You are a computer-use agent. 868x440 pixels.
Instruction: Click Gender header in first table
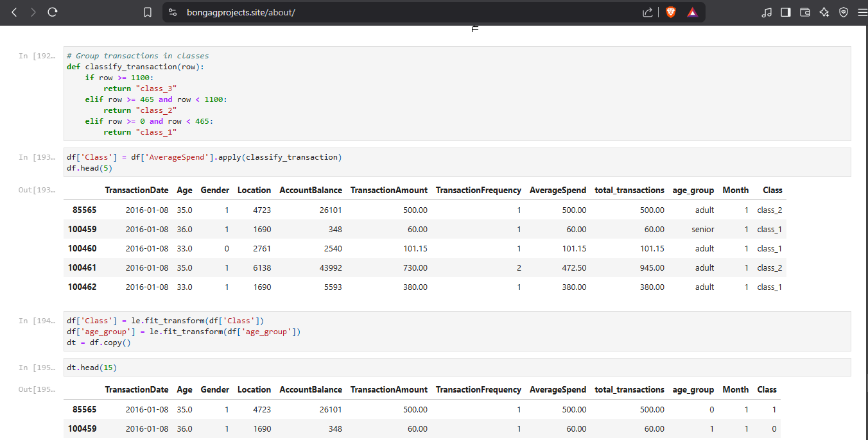pos(215,190)
